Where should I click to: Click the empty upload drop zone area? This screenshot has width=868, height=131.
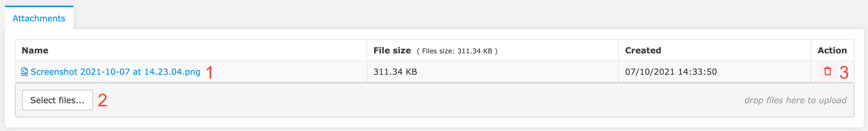(x=419, y=100)
